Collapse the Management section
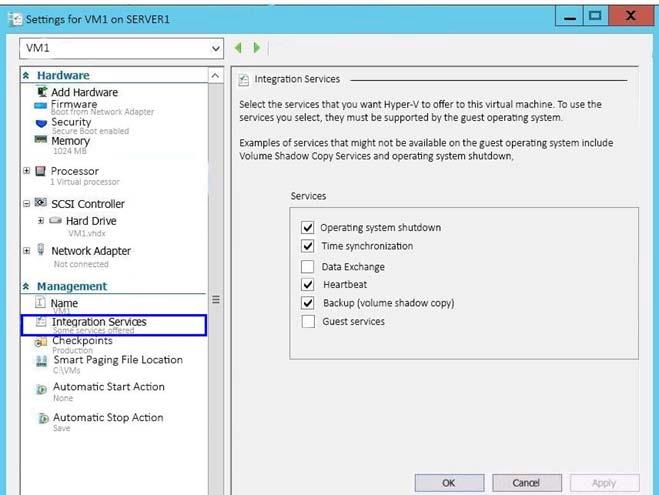The width and height of the screenshot is (659, 495). 26,287
